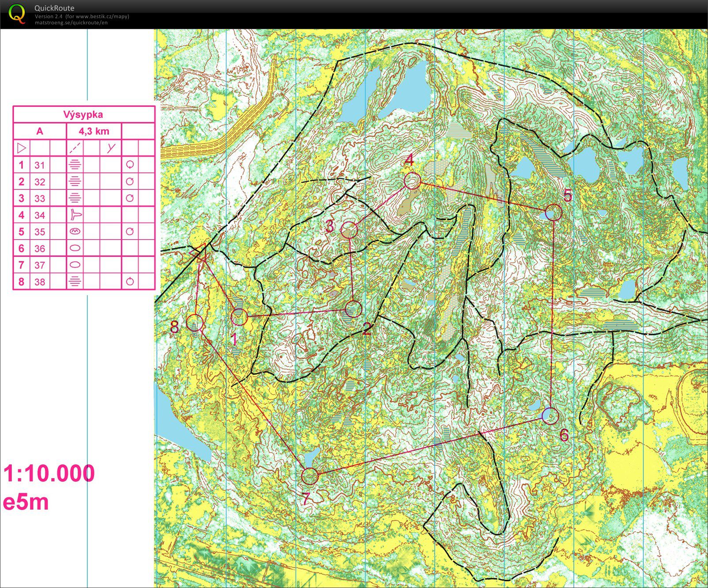Click the re-entrant symbol in row 4
This screenshot has height=588, width=708.
point(75,215)
